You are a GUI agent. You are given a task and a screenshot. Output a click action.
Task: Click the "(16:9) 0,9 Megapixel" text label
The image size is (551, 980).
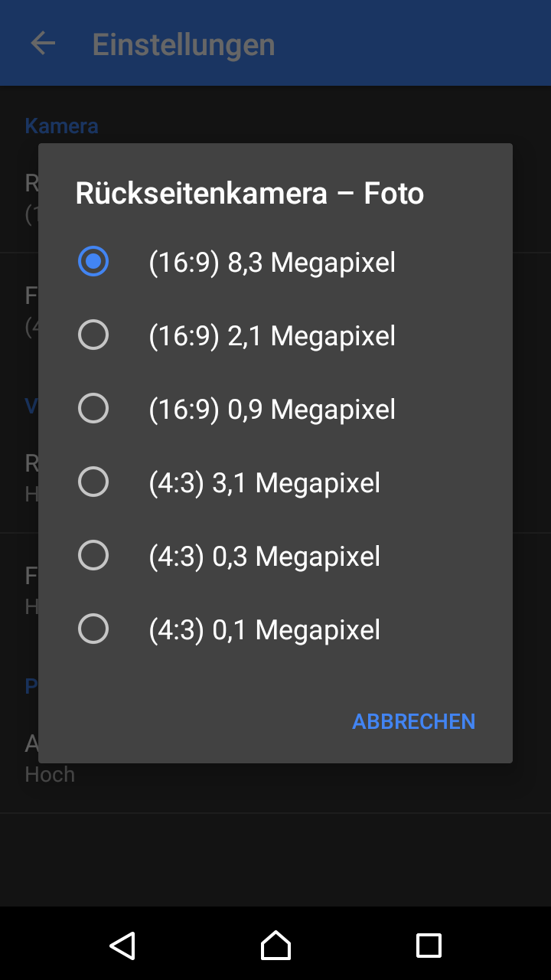(x=272, y=410)
